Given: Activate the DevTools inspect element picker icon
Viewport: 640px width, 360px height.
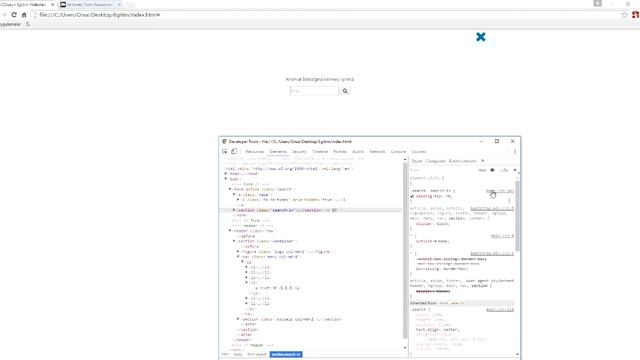Looking at the screenshot, I should click(x=225, y=151).
